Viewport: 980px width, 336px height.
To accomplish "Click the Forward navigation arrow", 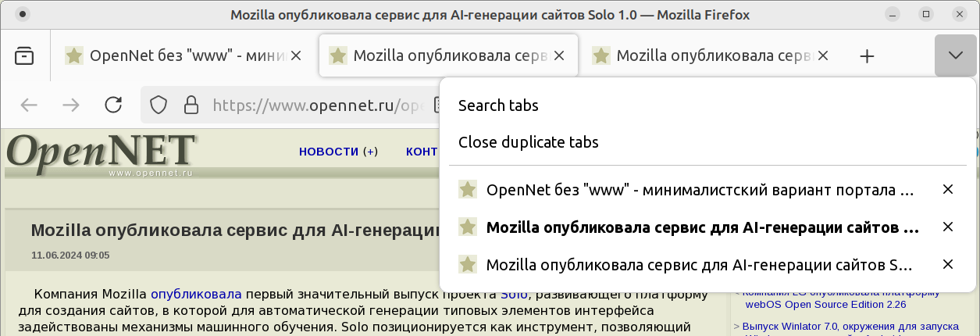I will pos(71,105).
